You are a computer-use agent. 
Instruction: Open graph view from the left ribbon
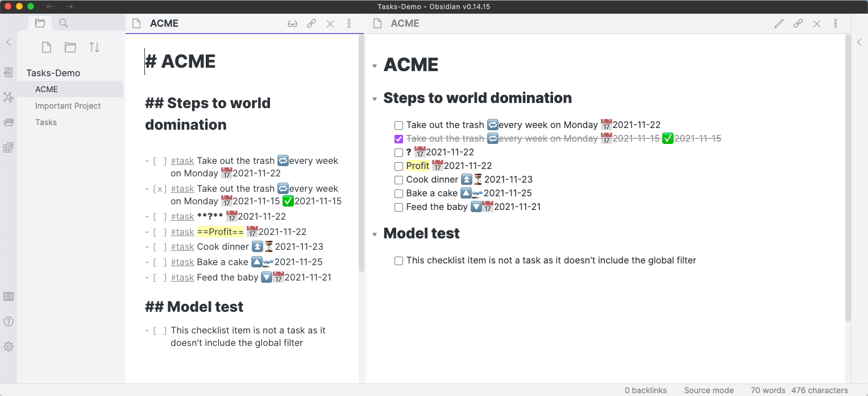(x=9, y=97)
